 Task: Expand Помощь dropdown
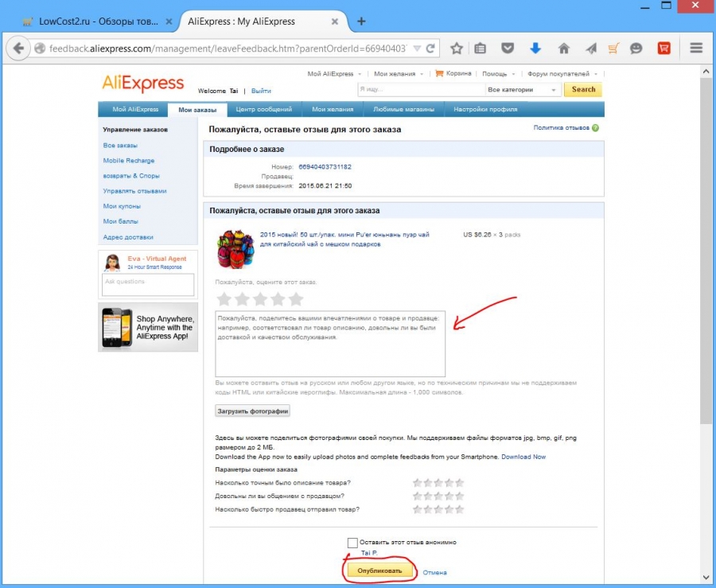(x=514, y=74)
